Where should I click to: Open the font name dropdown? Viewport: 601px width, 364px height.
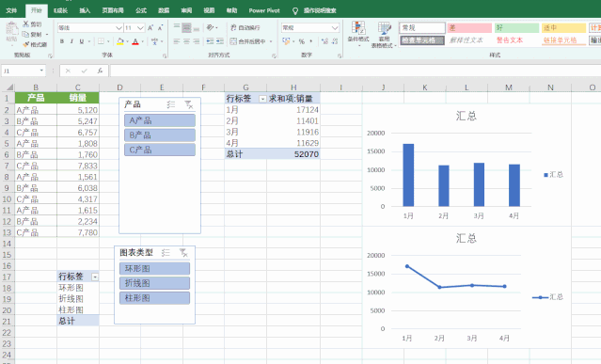coord(119,27)
